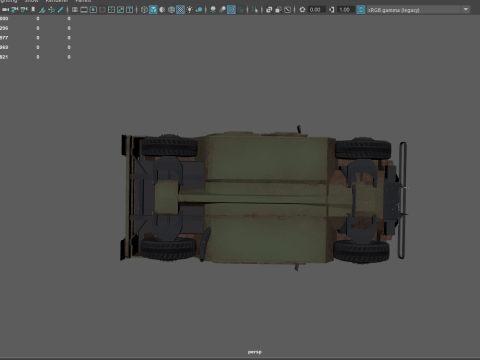480x360 pixels.
Task: Select the Grease Pencil tool icon
Action: tap(60, 10)
